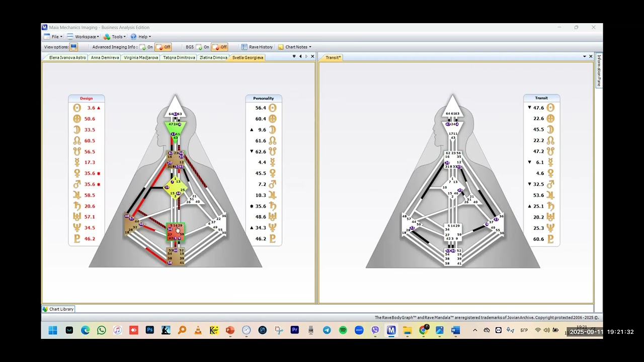Open PowerPoint from the taskbar
Viewport: 644px width, 362px height.
230,330
